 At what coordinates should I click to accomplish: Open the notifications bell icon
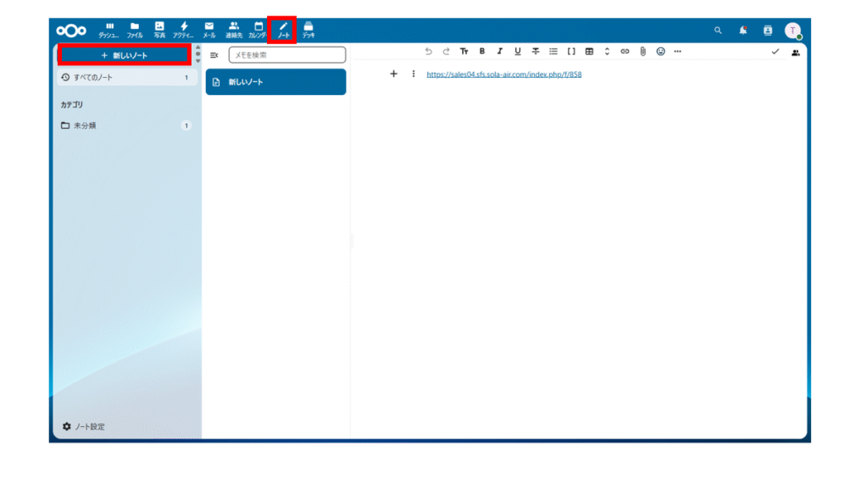pyautogui.click(x=743, y=31)
